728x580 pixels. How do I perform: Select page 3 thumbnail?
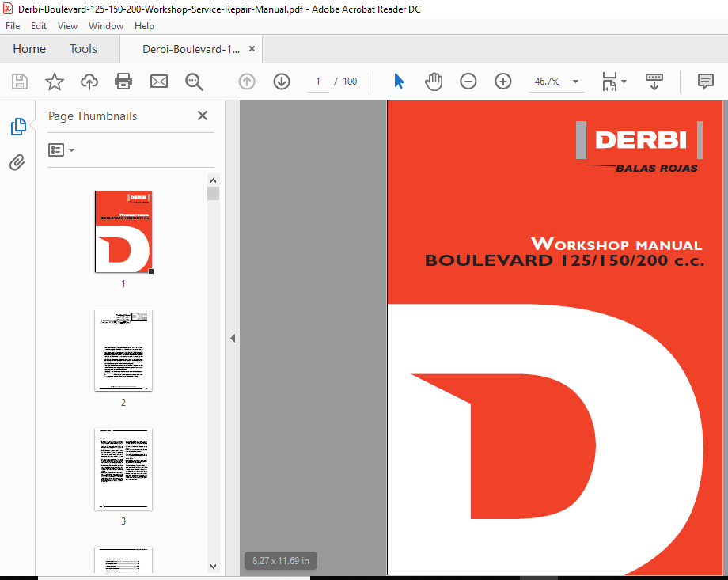123,469
